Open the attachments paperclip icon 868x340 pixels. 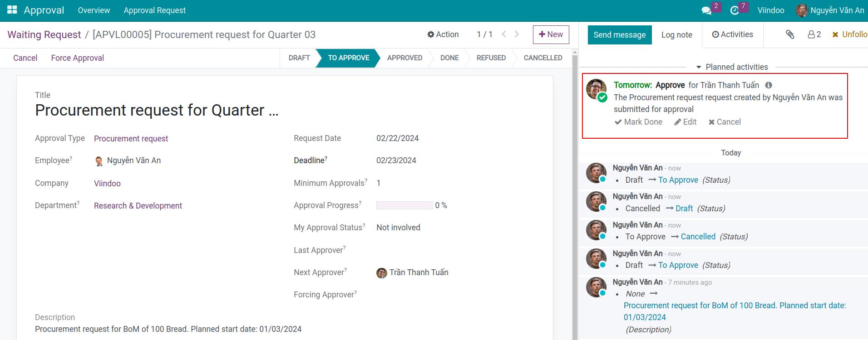(x=790, y=34)
